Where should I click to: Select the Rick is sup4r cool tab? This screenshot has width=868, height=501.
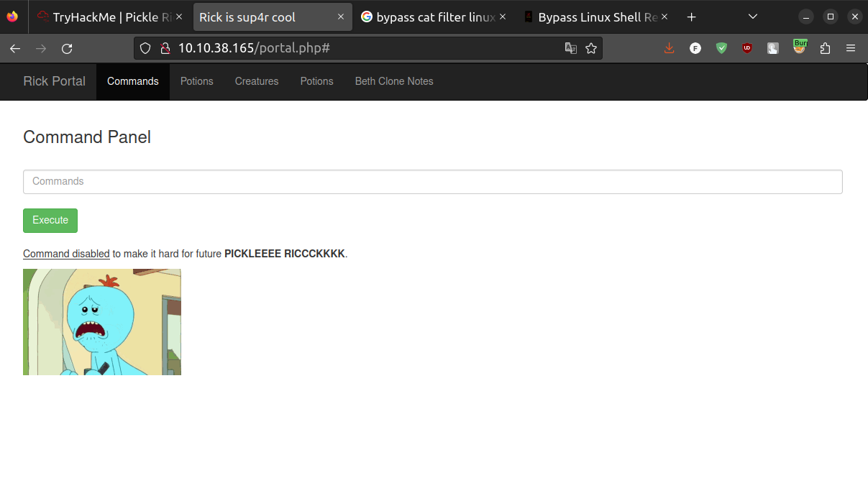(x=273, y=17)
